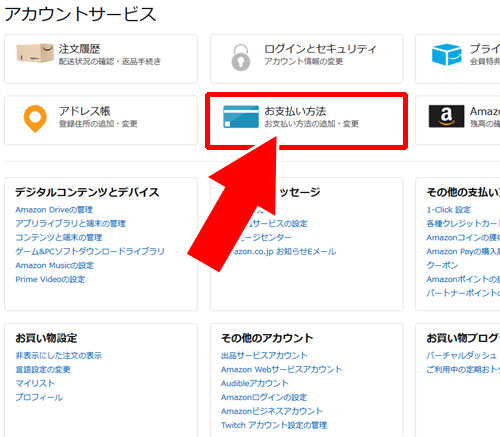The height and width of the screenshot is (437, 500).
Task: Open バーチャルダッシュ link
Action: click(x=462, y=355)
